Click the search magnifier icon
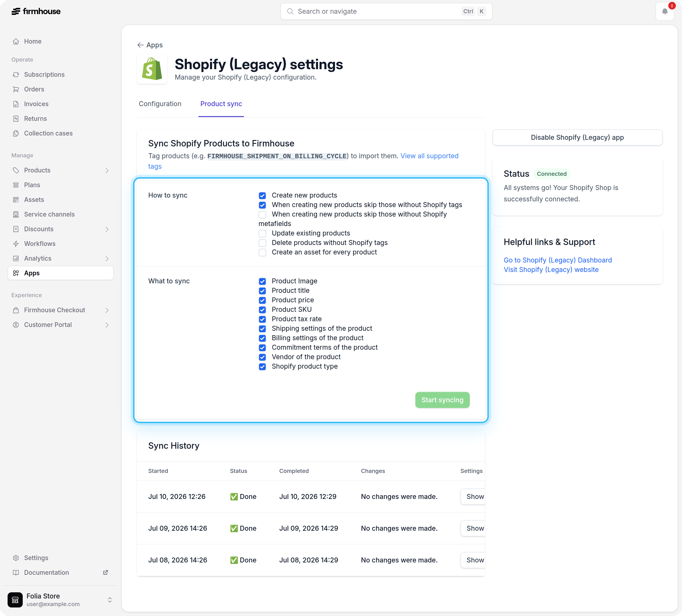Screen dimensions: 682x616 (290, 12)
